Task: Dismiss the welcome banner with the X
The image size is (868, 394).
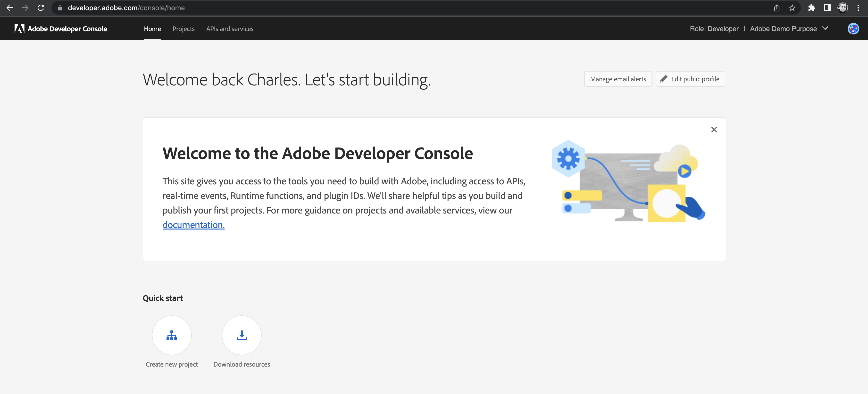Action: 714,130
